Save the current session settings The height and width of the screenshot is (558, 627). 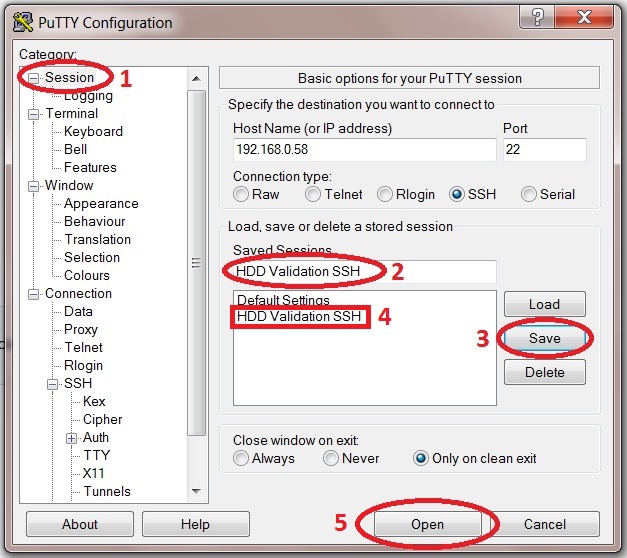pos(544,338)
